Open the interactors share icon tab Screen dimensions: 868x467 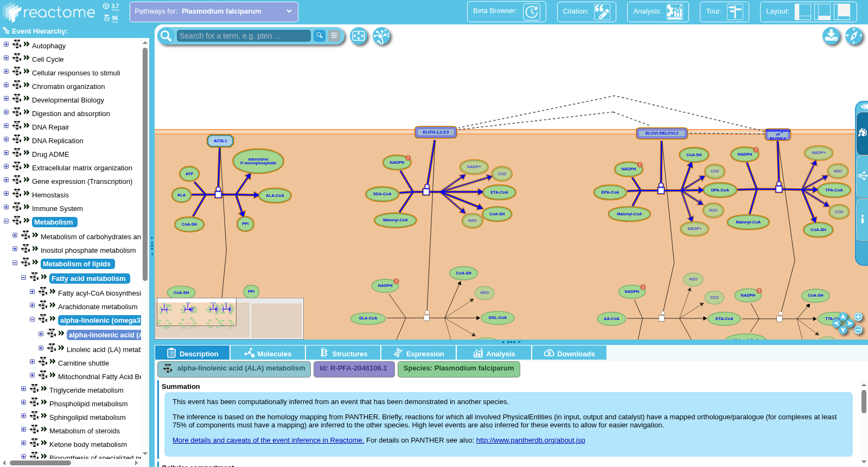(x=862, y=176)
